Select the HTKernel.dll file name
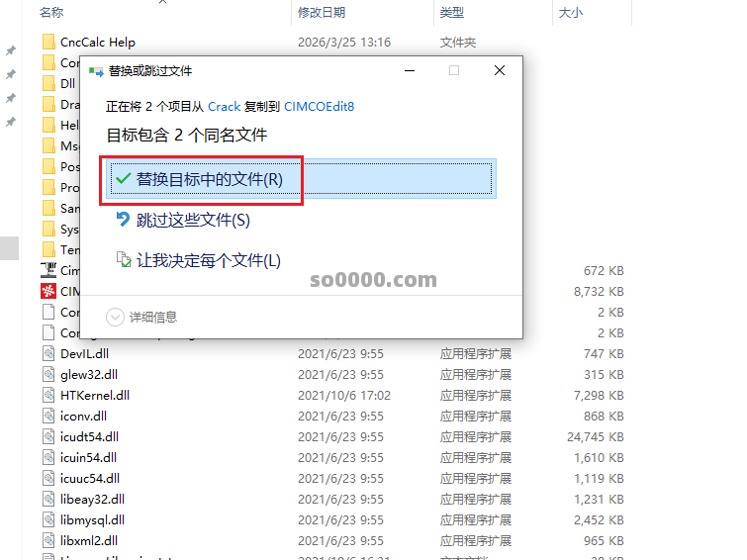 (95, 395)
